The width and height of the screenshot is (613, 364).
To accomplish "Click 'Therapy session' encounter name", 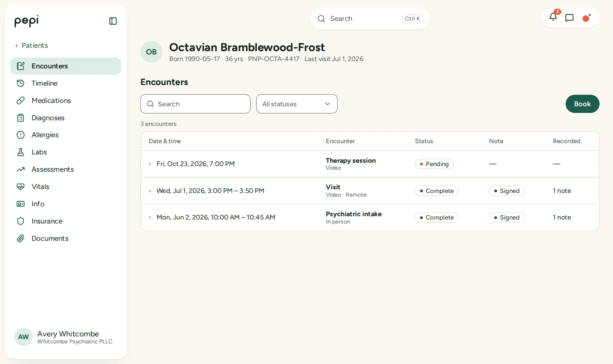I will click(x=351, y=161).
